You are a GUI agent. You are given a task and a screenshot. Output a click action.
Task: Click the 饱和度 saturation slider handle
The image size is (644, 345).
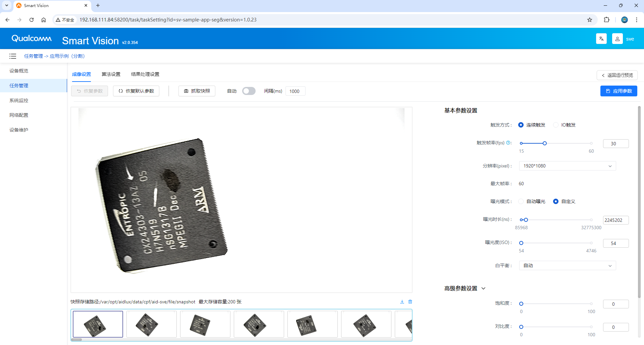521,304
